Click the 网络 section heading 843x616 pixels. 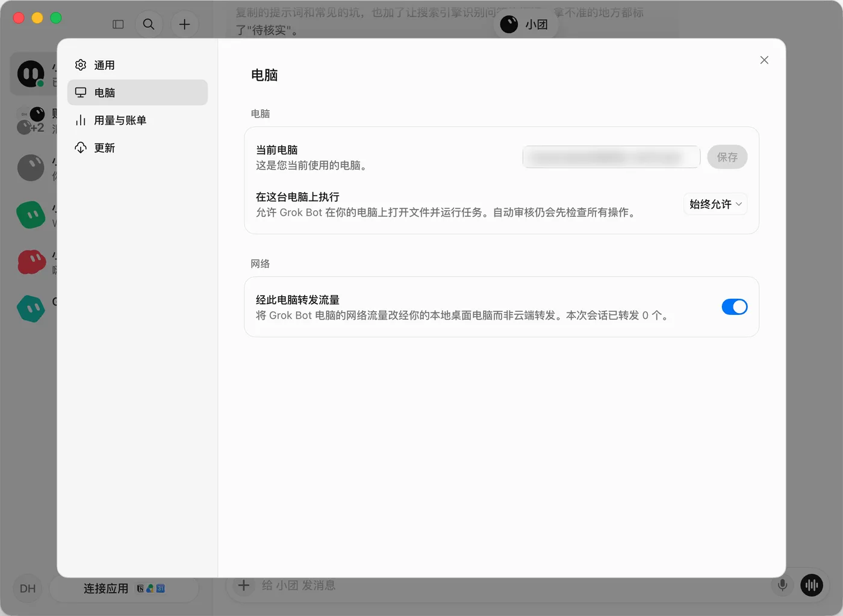click(260, 264)
